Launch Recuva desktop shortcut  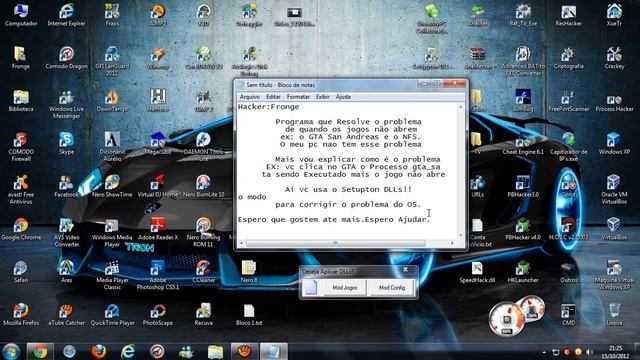203,315
